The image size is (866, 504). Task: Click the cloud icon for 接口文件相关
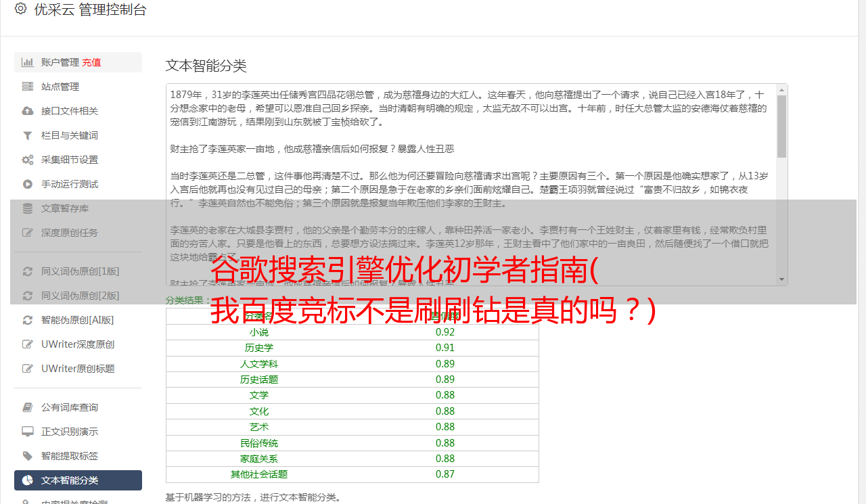point(28,111)
